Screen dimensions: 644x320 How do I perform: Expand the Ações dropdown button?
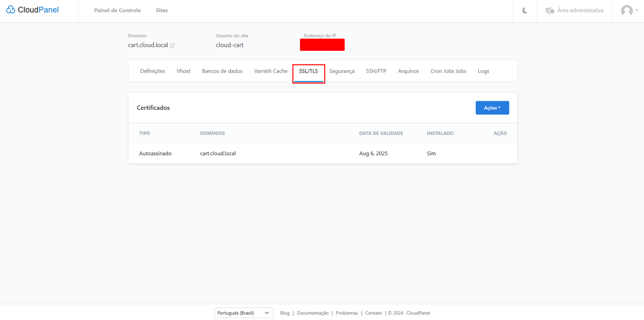point(492,108)
